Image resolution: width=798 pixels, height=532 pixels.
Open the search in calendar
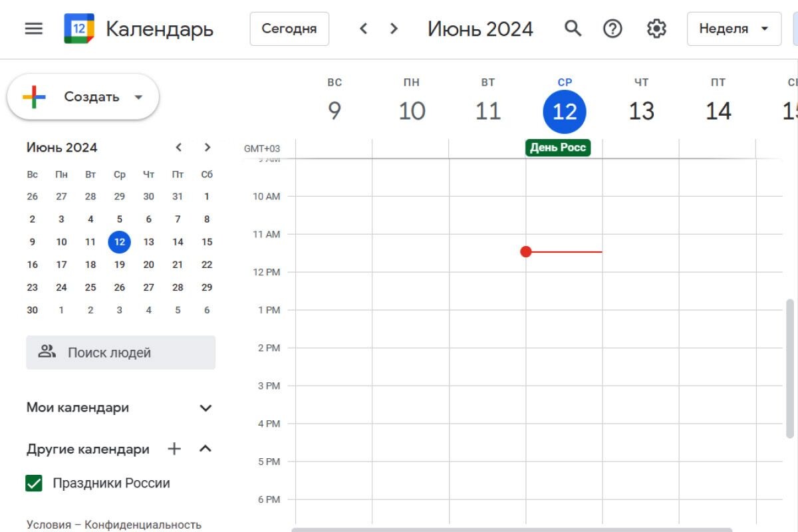click(573, 29)
